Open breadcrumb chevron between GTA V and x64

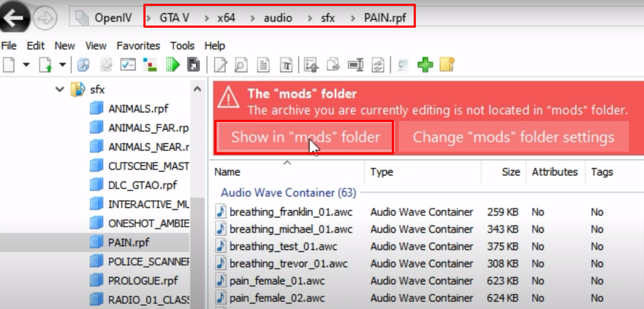point(206,18)
